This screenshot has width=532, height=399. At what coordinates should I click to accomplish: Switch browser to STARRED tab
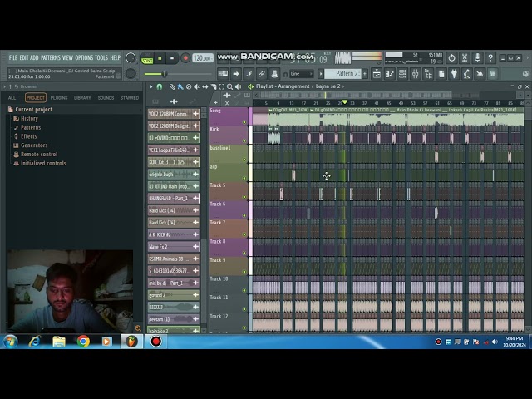click(x=130, y=98)
